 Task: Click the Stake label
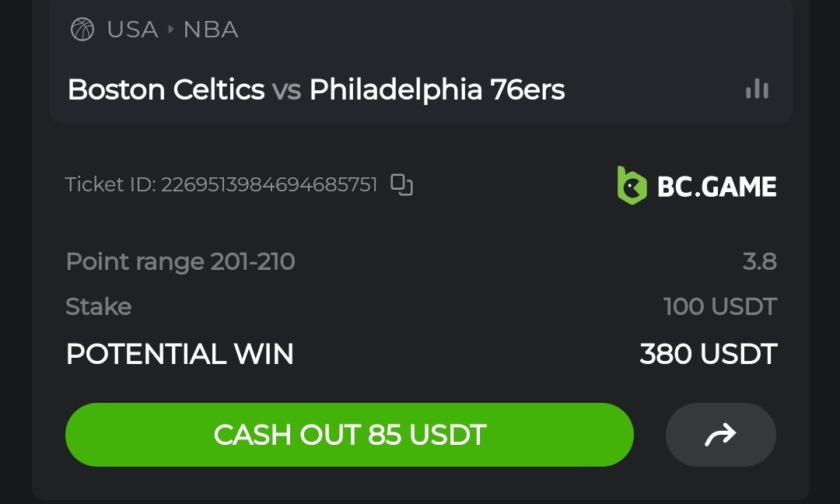98,306
